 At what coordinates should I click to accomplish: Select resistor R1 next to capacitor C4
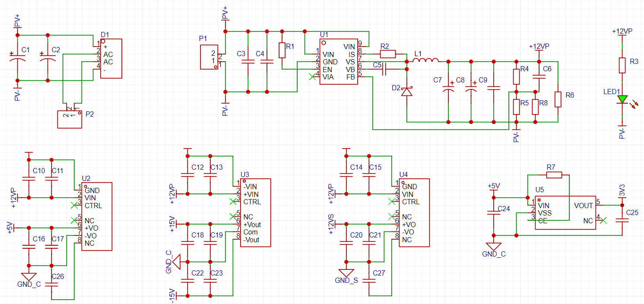coord(282,50)
